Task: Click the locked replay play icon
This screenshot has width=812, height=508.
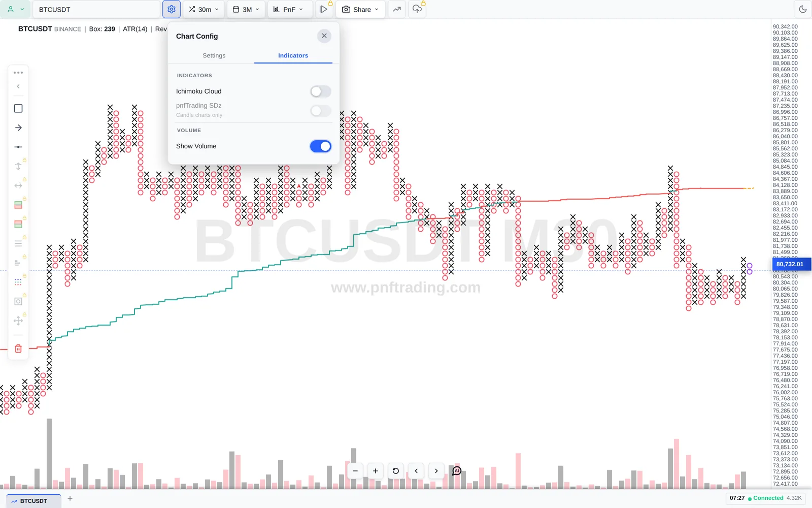Action: pyautogui.click(x=324, y=9)
